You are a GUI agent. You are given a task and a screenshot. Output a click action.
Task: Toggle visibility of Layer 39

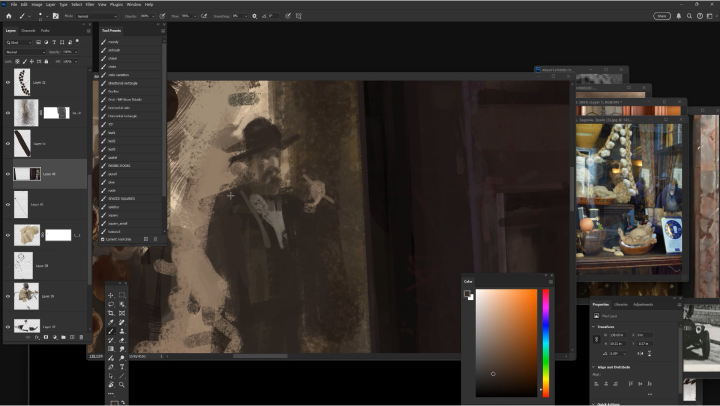click(8, 296)
